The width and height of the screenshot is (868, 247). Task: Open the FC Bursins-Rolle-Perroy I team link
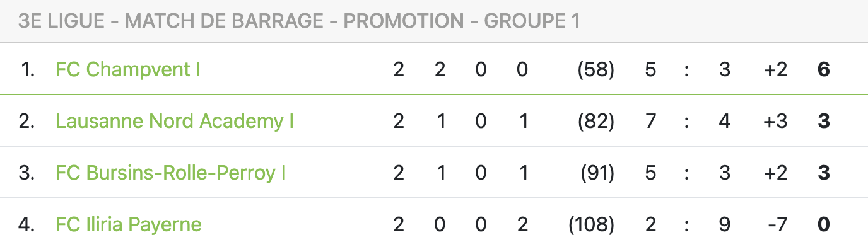click(x=171, y=173)
